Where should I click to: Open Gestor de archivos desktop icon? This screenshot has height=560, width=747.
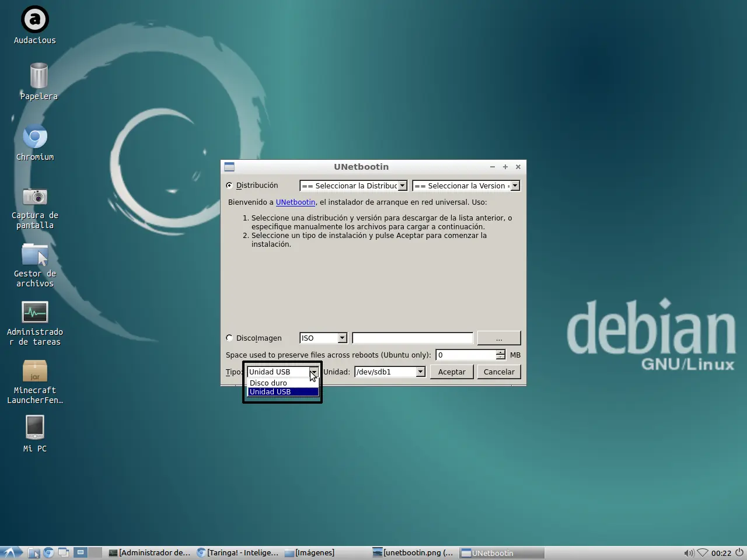[x=35, y=266]
